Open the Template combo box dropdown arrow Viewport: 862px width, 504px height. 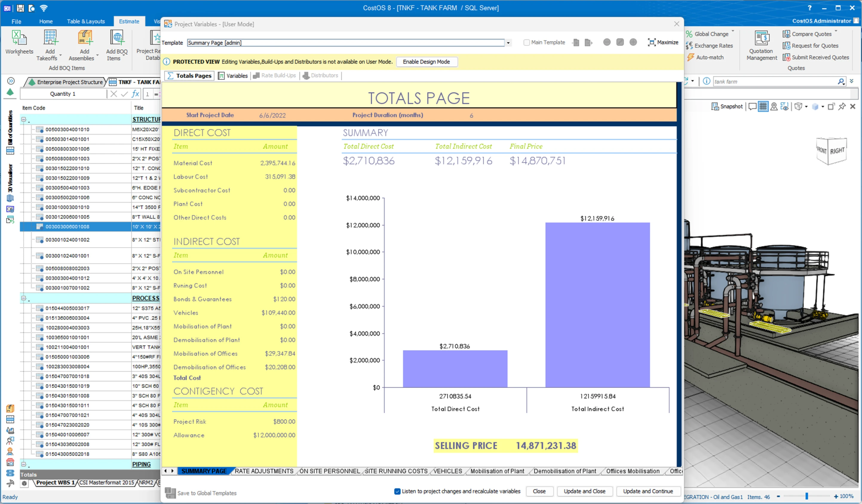pyautogui.click(x=508, y=43)
